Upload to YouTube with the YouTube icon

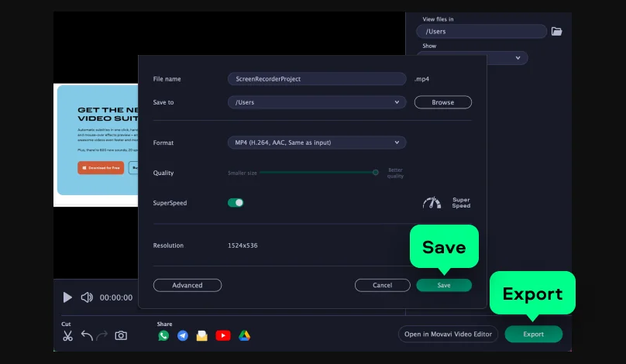click(x=223, y=335)
